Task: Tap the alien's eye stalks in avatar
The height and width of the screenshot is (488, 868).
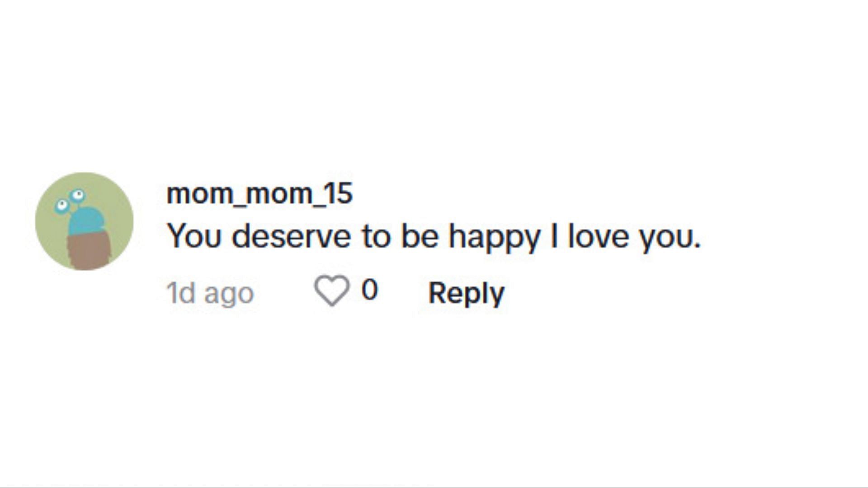Action: tap(70, 201)
